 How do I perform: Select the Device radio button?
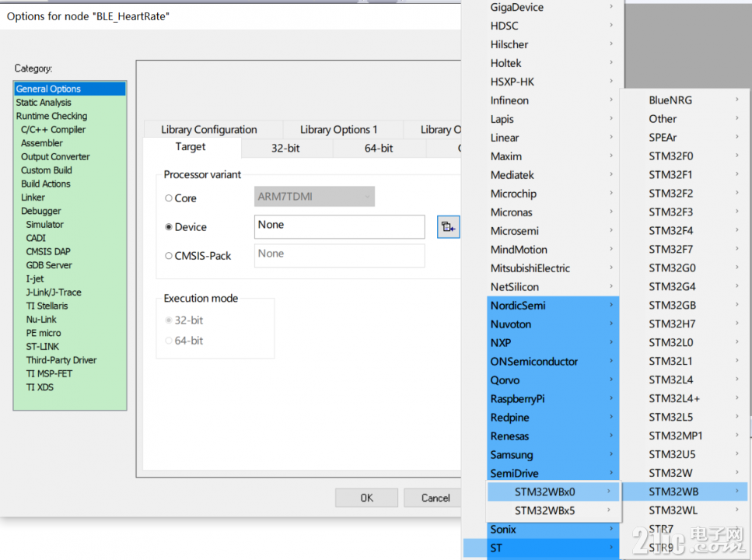(x=168, y=227)
